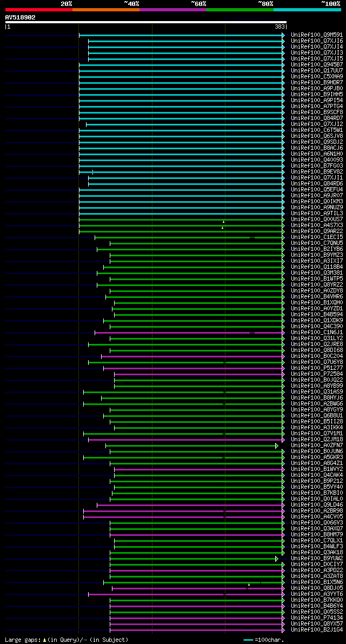Click the red 20% identity color legend

point(39,9)
